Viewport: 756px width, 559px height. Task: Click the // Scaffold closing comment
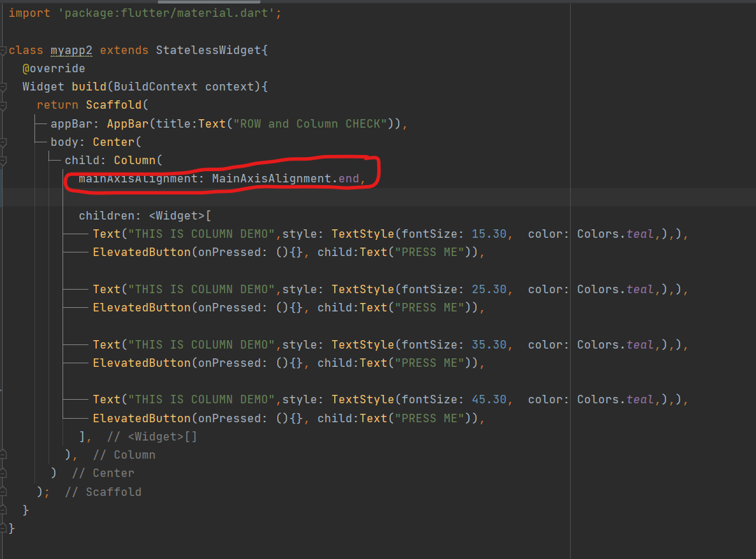103,492
